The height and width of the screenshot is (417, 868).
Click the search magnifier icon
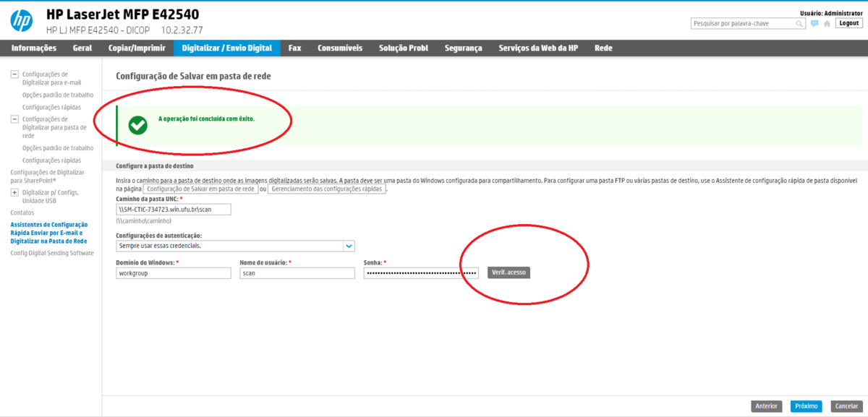(x=800, y=24)
